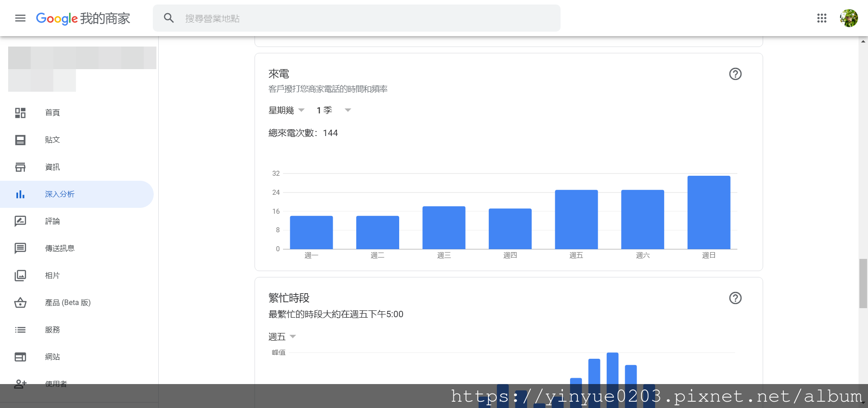
Task: Click the 深入分析 bar chart icon
Action: [x=20, y=194]
